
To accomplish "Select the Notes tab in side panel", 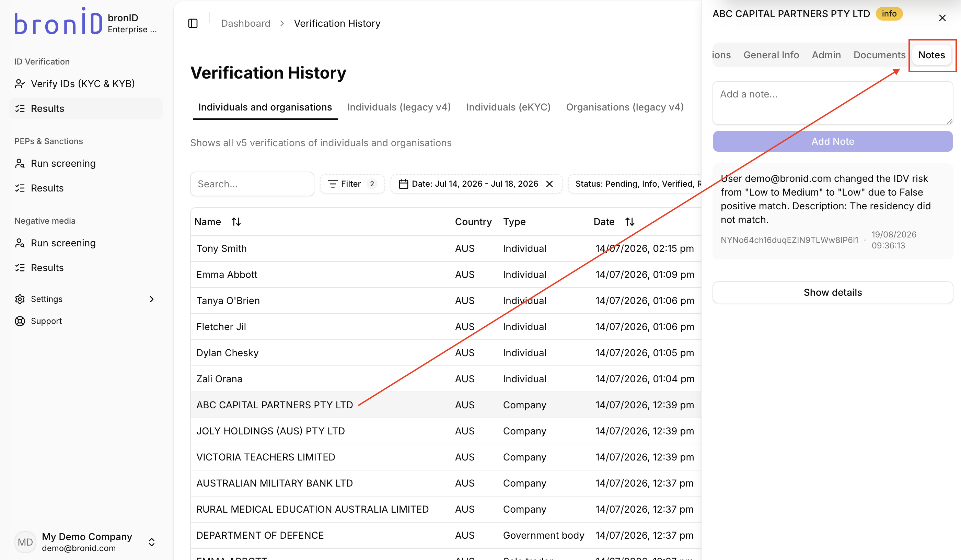I will pos(931,55).
